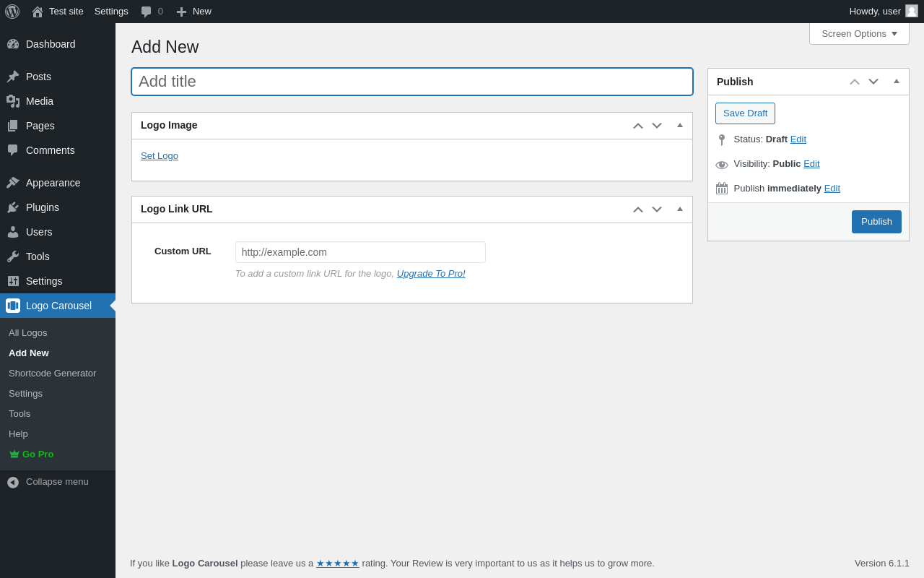Click the comments bubble icon in admin bar
This screenshot has height=578, width=924.
[147, 12]
